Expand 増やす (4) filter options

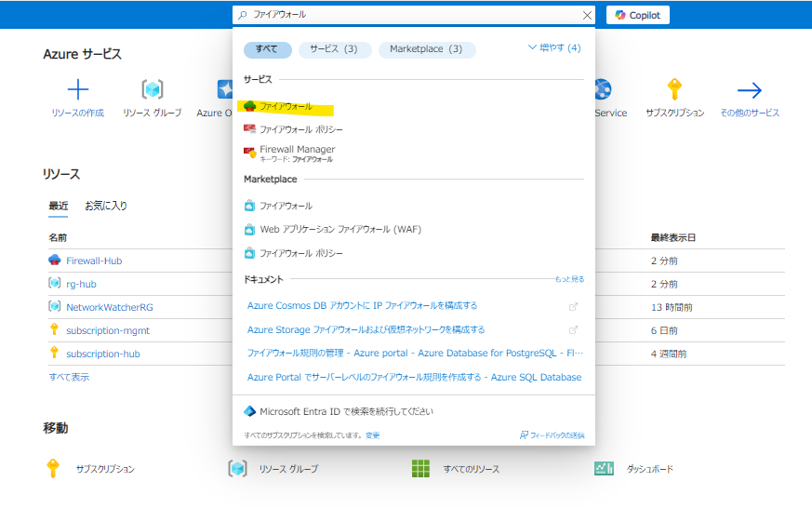point(554,47)
